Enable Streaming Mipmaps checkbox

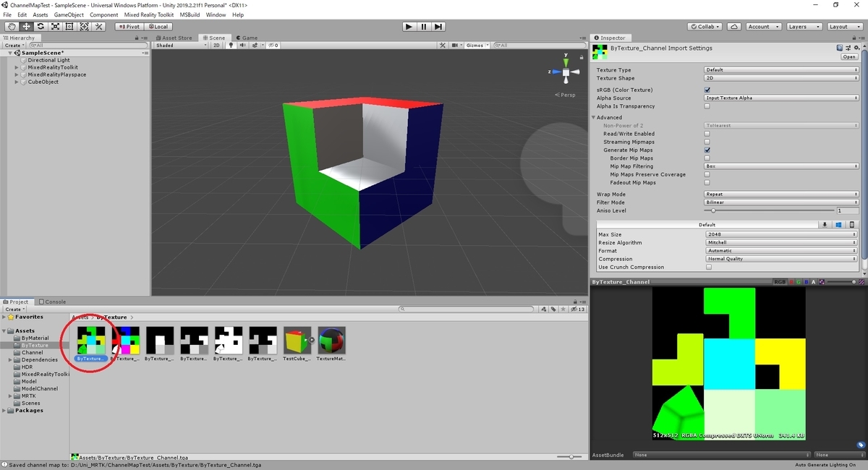(707, 142)
